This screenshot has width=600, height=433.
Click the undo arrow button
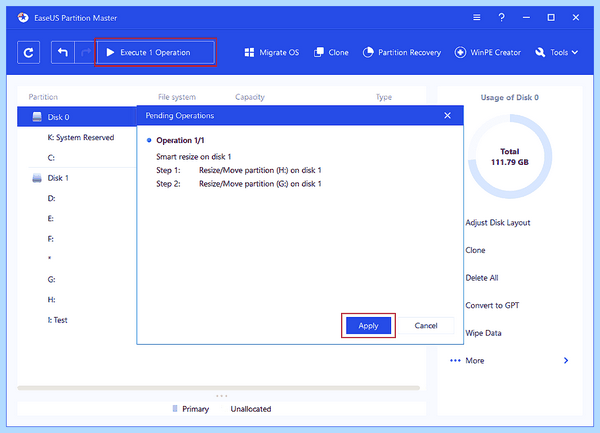point(63,52)
